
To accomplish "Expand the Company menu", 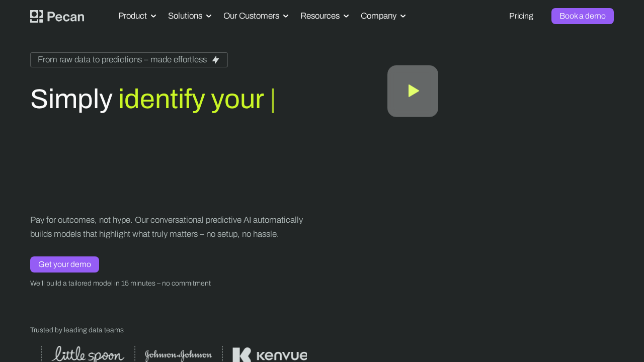I will point(383,16).
